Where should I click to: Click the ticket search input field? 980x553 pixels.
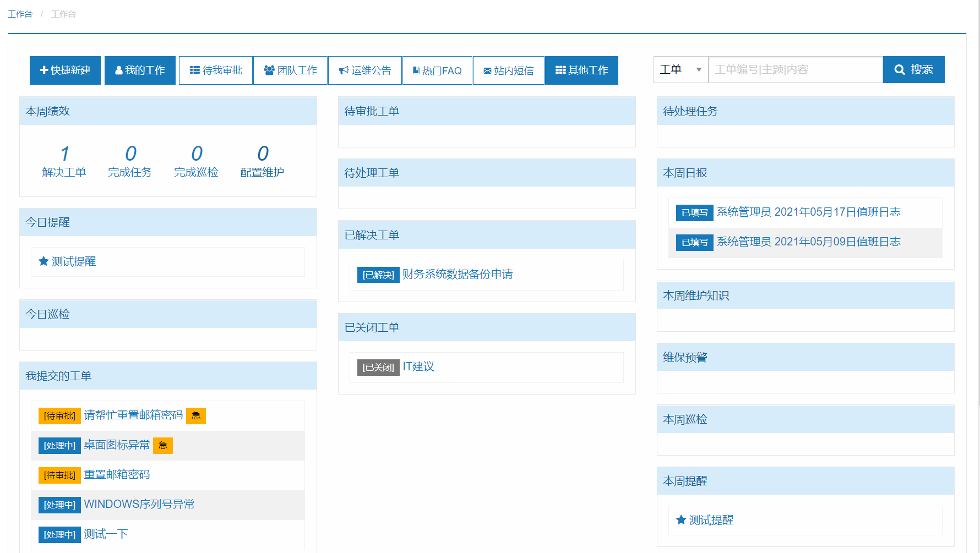[x=795, y=70]
